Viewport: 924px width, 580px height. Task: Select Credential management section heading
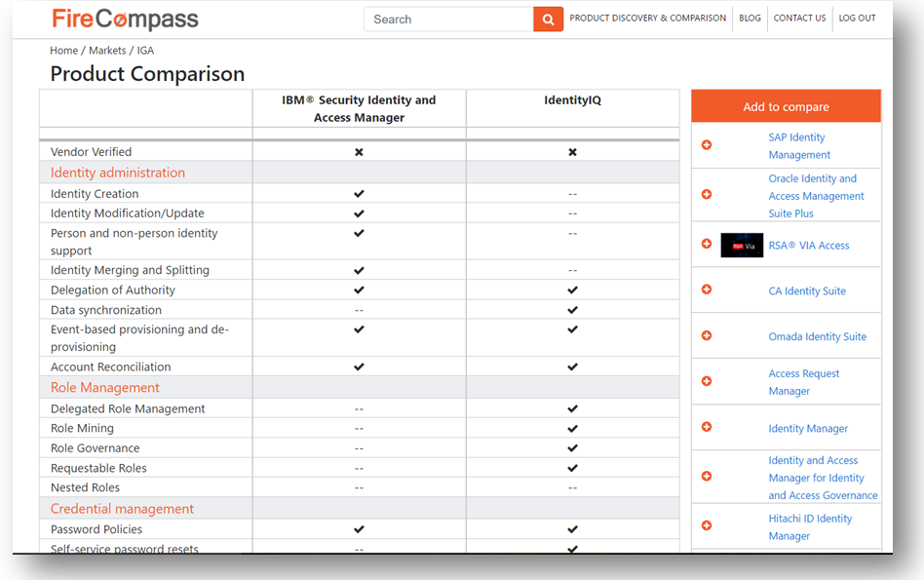[x=122, y=509]
